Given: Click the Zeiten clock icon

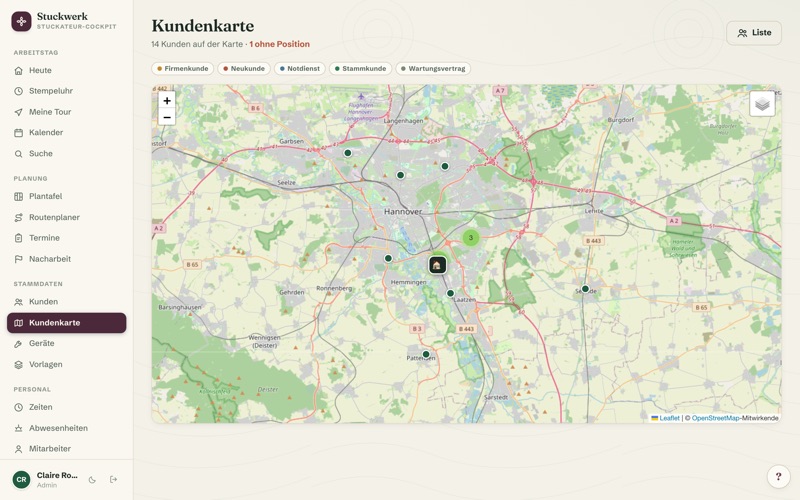Looking at the screenshot, I should 18,407.
